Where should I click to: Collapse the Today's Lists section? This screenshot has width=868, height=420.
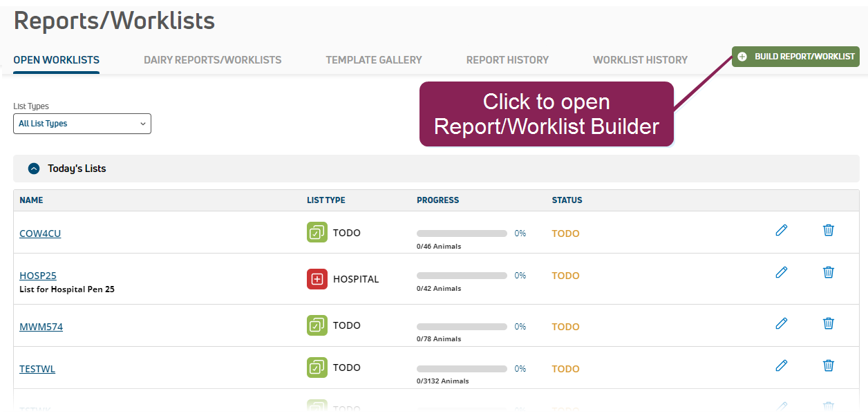(34, 169)
